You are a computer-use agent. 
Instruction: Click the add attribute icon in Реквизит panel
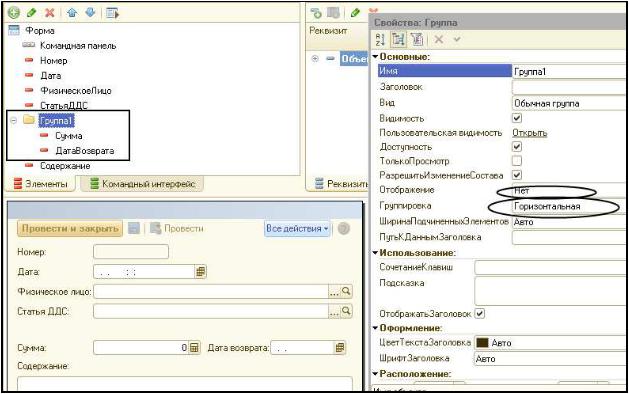(x=316, y=13)
